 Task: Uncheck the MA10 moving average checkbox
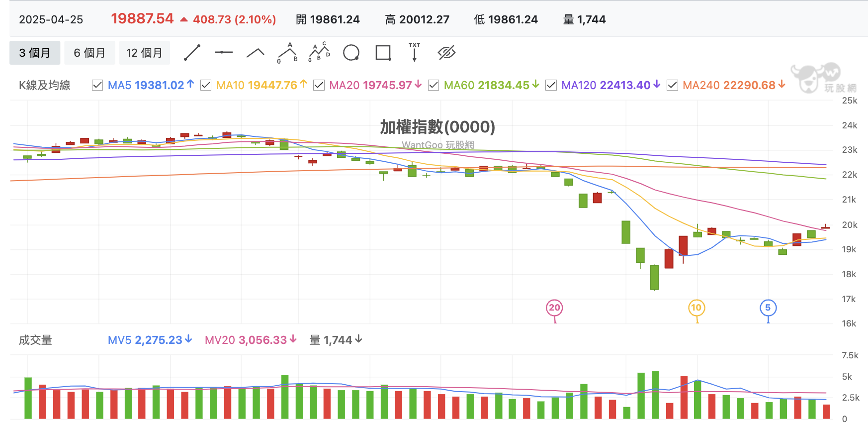pos(206,85)
